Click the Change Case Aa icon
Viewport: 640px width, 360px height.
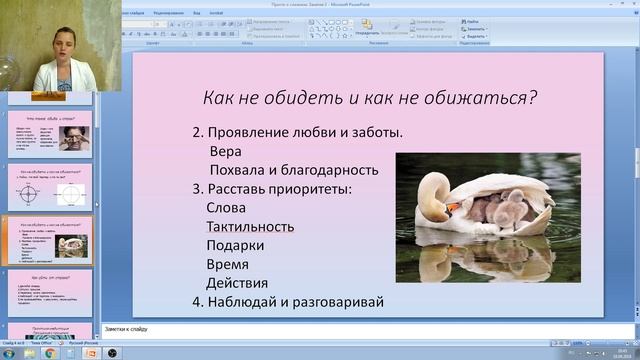coord(173,34)
